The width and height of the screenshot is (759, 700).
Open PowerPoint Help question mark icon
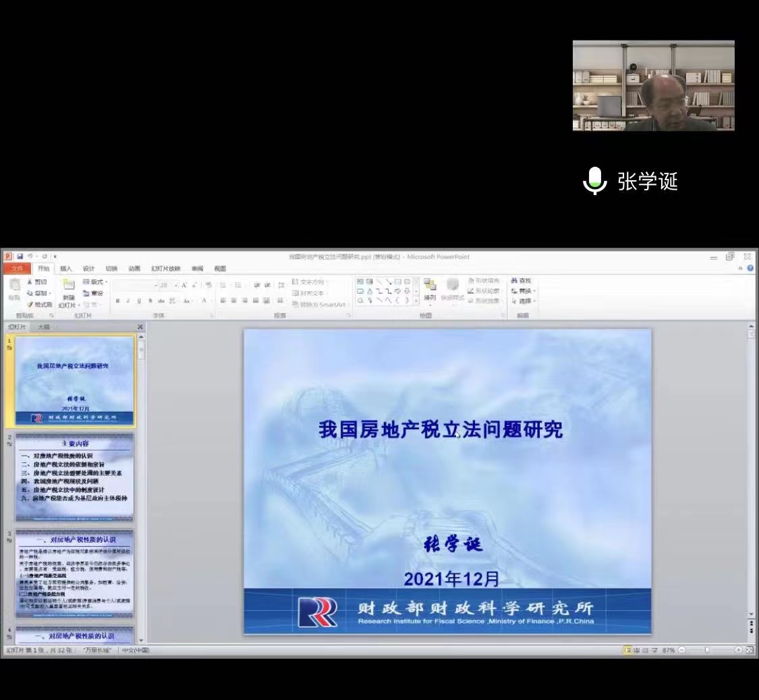(x=750, y=268)
